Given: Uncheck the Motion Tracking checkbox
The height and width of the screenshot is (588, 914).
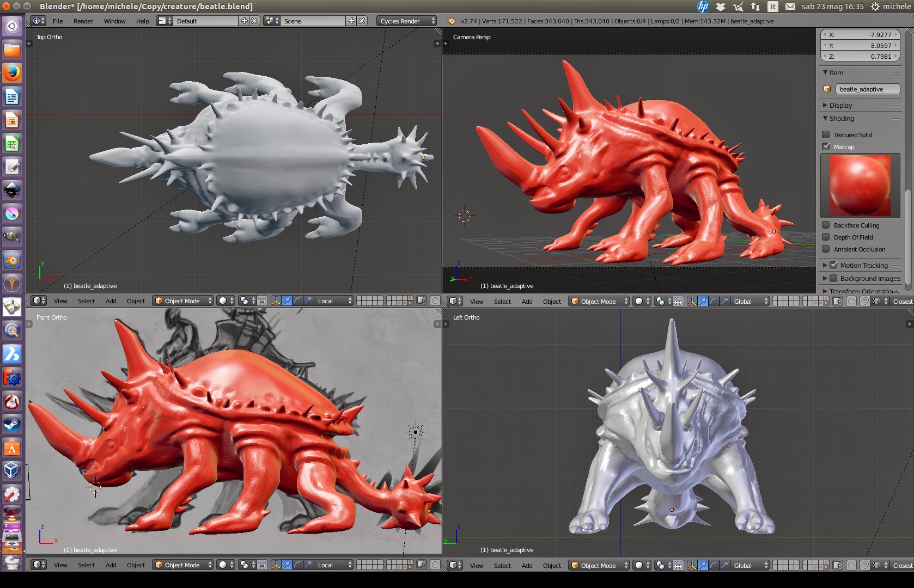Looking at the screenshot, I should click(x=833, y=265).
